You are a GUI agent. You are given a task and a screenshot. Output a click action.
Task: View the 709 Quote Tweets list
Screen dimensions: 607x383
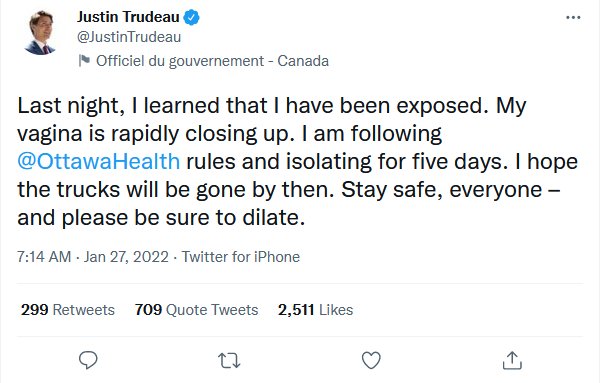coord(196,310)
